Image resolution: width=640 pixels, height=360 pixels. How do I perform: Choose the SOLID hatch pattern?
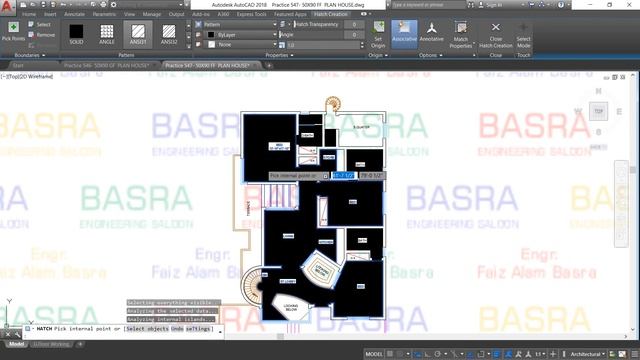pyautogui.click(x=76, y=34)
